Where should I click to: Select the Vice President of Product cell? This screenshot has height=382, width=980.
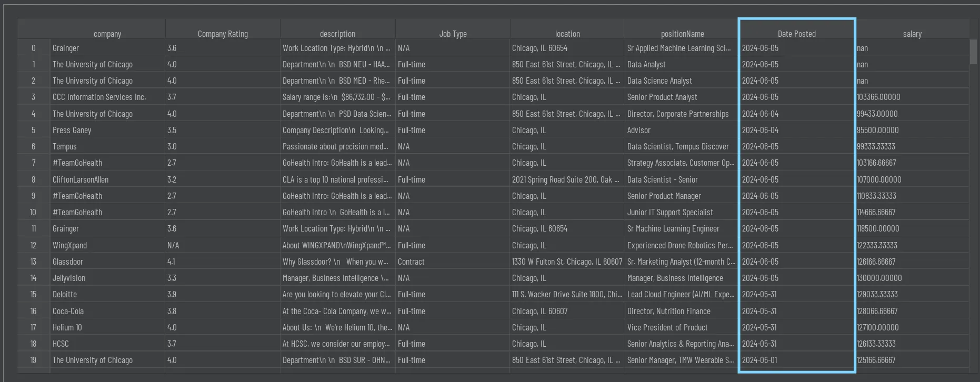(x=667, y=327)
